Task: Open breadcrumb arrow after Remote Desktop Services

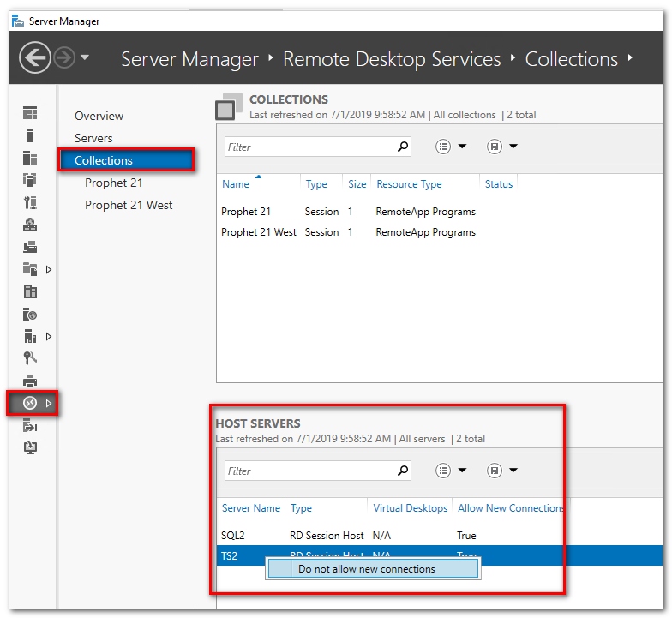Action: (513, 57)
